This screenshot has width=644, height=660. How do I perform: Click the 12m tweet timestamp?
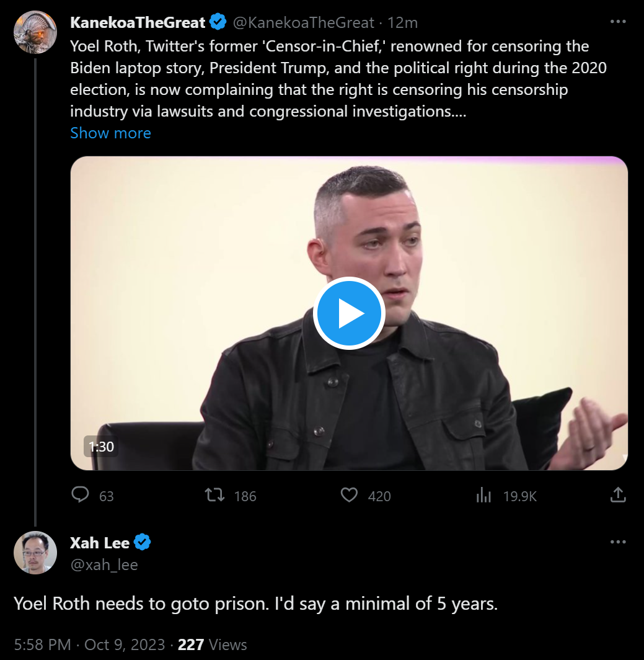[403, 23]
